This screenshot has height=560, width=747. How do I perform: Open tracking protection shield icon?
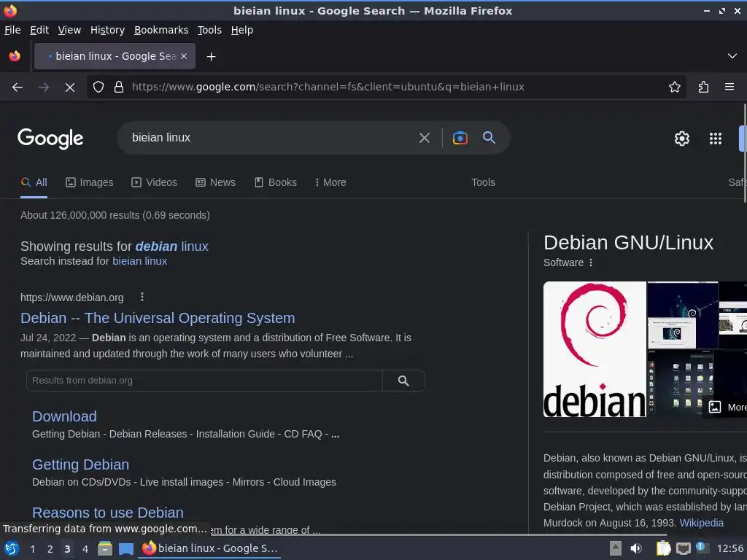(x=98, y=87)
